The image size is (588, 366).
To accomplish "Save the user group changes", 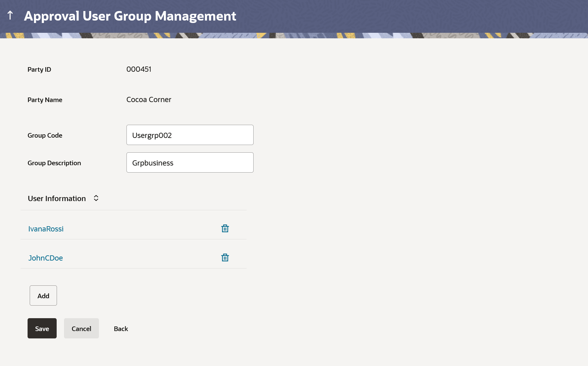I will [42, 328].
